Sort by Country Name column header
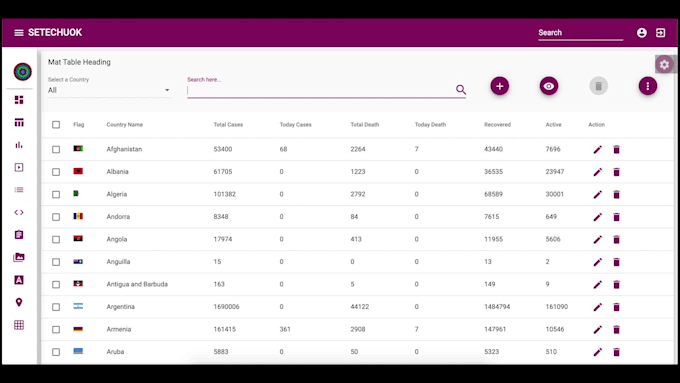 [x=124, y=125]
